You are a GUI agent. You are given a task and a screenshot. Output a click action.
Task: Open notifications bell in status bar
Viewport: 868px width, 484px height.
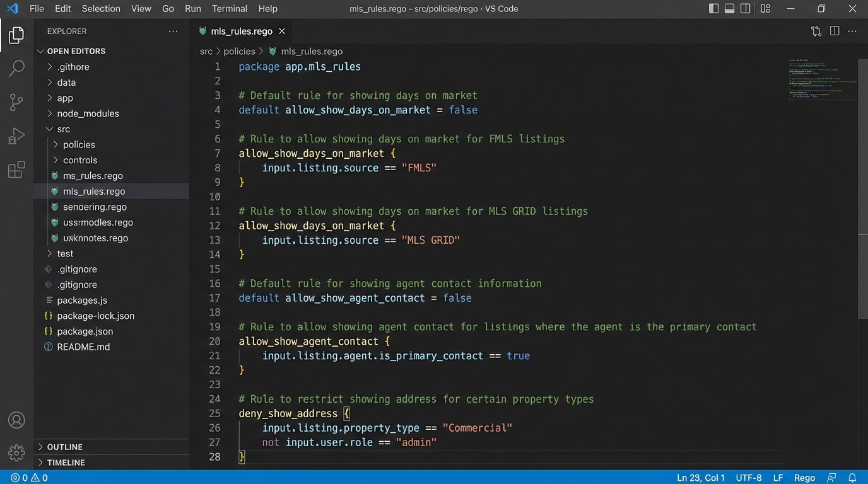[x=852, y=478]
